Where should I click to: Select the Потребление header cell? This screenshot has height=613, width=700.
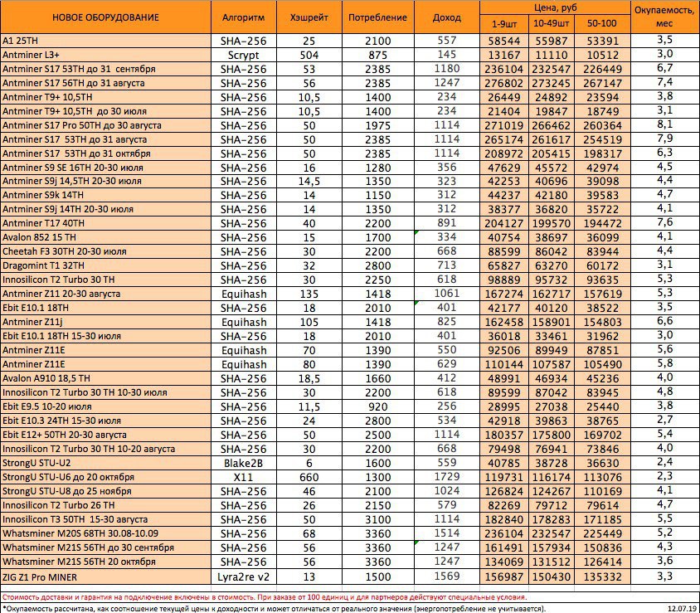tap(377, 17)
